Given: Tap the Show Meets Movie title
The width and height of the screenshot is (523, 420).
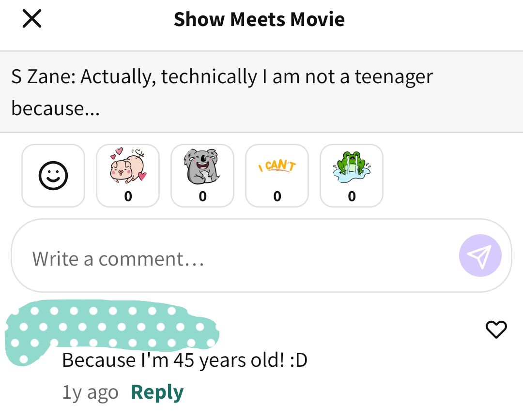Looking at the screenshot, I should pos(259,19).
